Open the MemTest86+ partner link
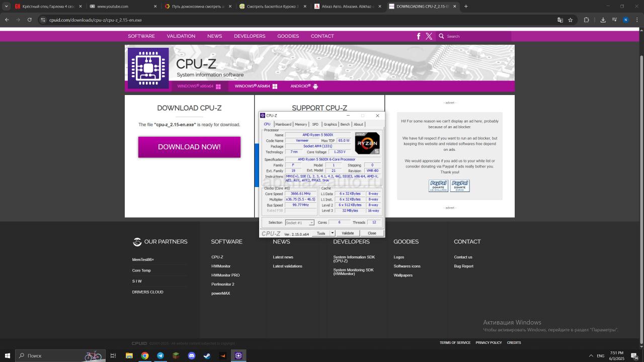 point(143,259)
